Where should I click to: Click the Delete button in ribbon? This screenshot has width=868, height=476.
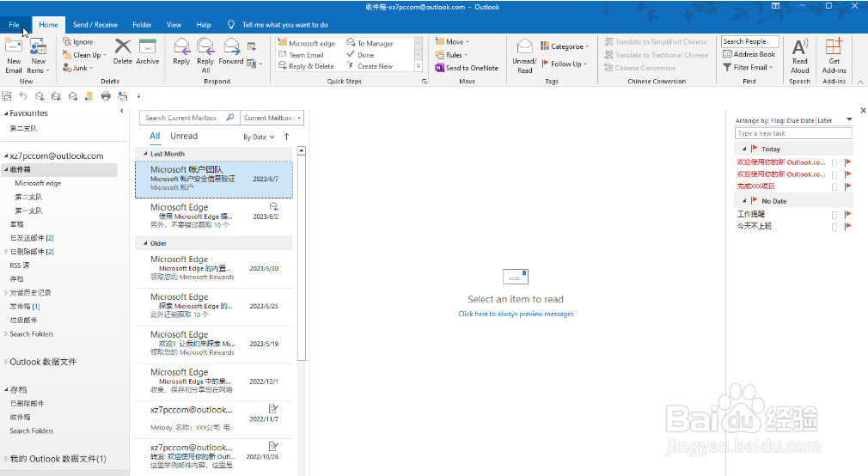point(122,52)
